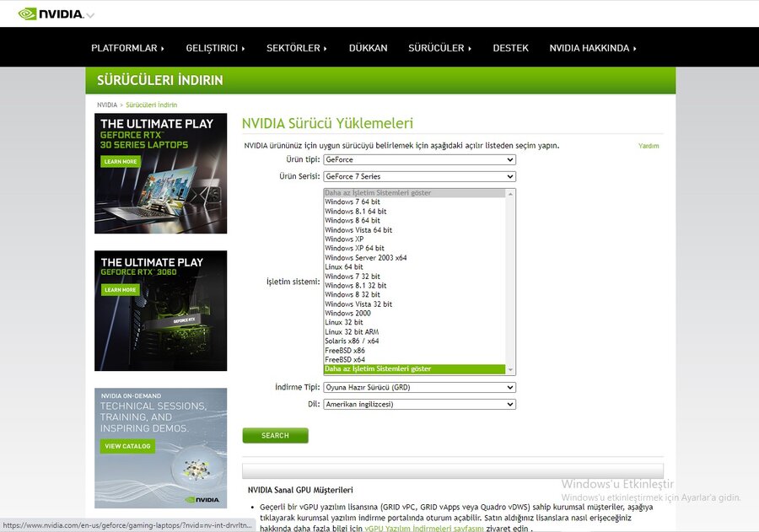759x532 pixels.
Task: Click the scroll down arrow of OS list
Action: pyautogui.click(x=510, y=370)
